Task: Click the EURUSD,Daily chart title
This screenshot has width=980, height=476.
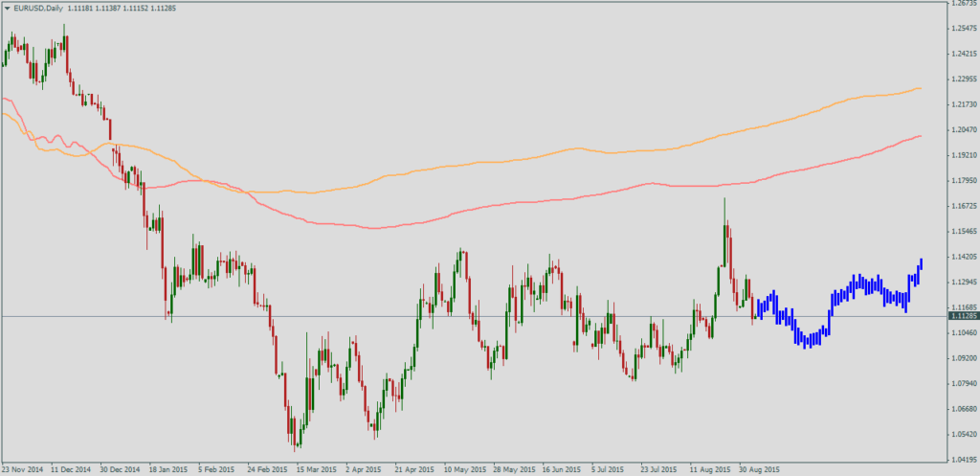Action: [35, 7]
